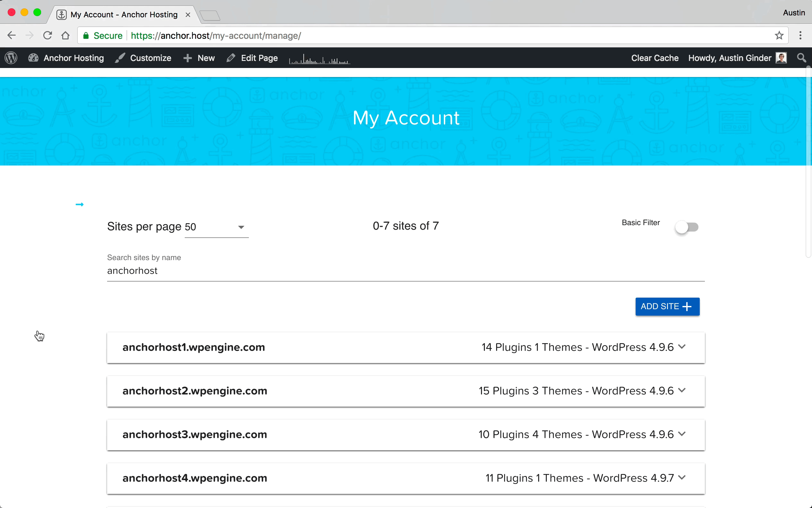Click the ADD SITE button
This screenshot has height=508, width=812.
click(667, 306)
